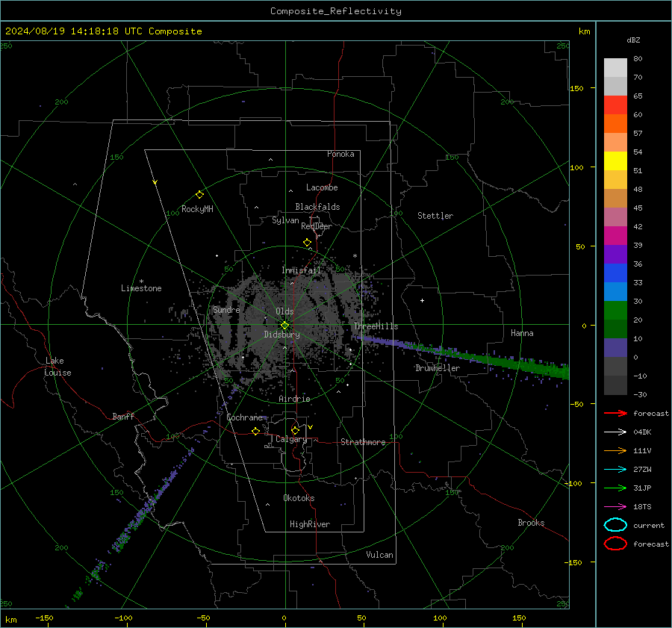The image size is (672, 628).
Task: Pick the purple swatch between 39 and 36 dBZ
Action: [x=615, y=255]
